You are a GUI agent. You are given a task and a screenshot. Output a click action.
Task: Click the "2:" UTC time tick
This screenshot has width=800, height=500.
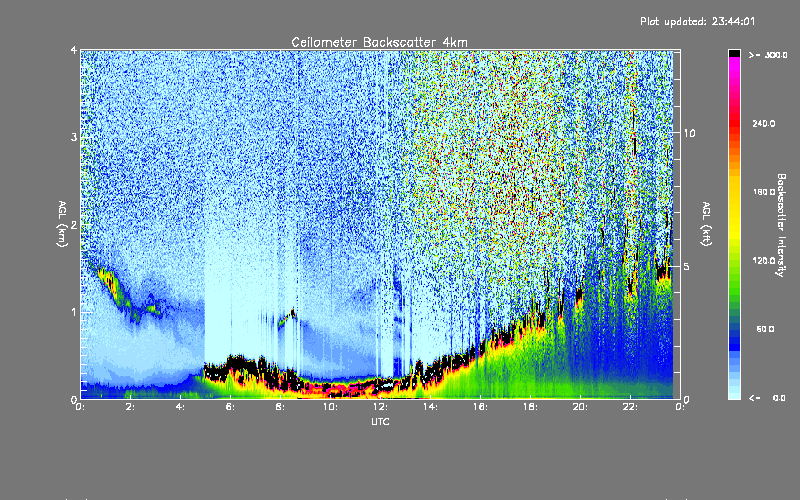tap(131, 407)
